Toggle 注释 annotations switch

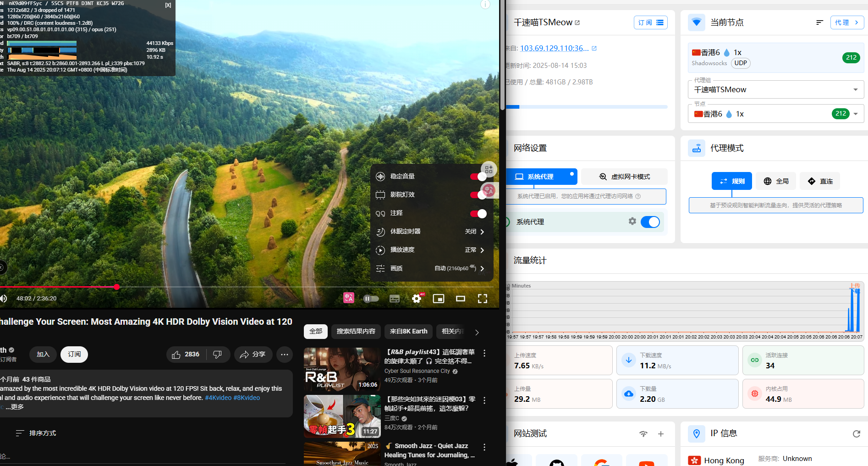(x=478, y=213)
